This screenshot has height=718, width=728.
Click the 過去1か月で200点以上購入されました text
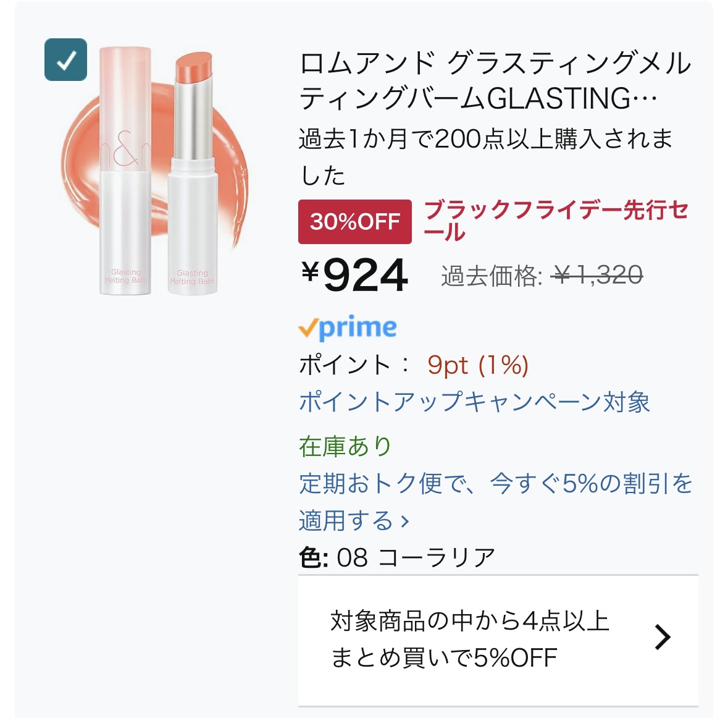pyautogui.click(x=485, y=157)
